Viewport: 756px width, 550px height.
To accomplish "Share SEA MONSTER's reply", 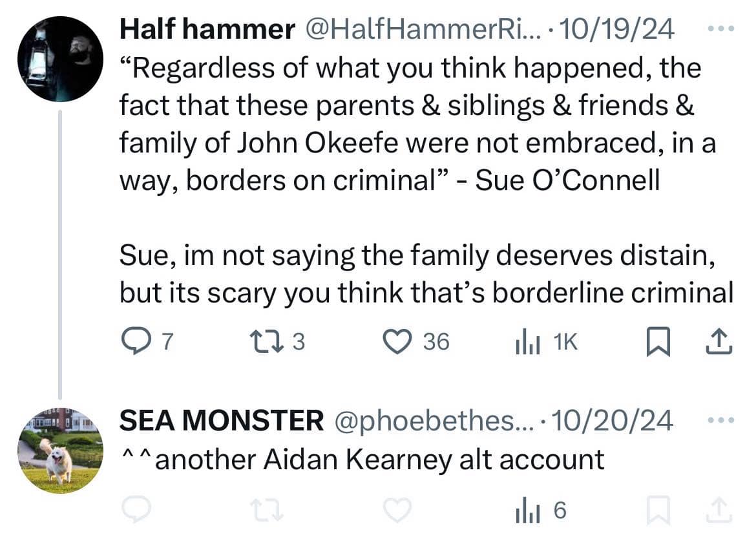I will click(719, 510).
